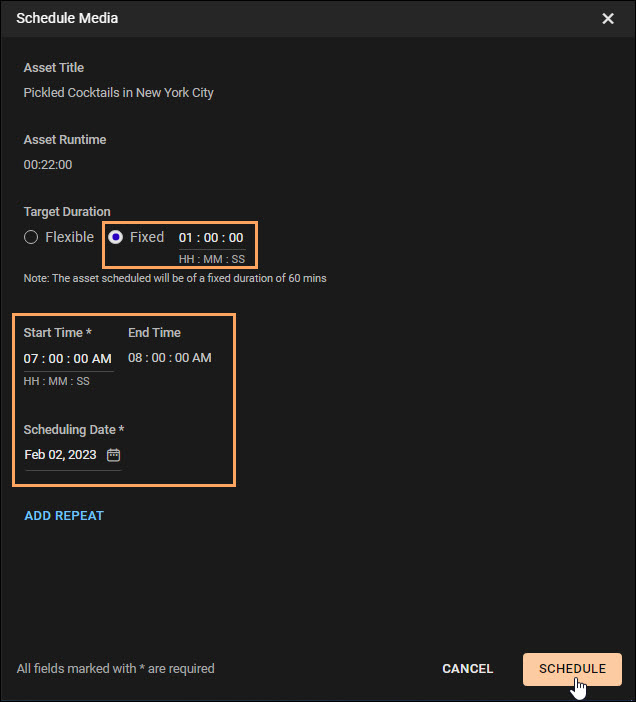Viewport: 636px width, 702px height.
Task: Close the Schedule Media dialog
Action: (x=607, y=18)
